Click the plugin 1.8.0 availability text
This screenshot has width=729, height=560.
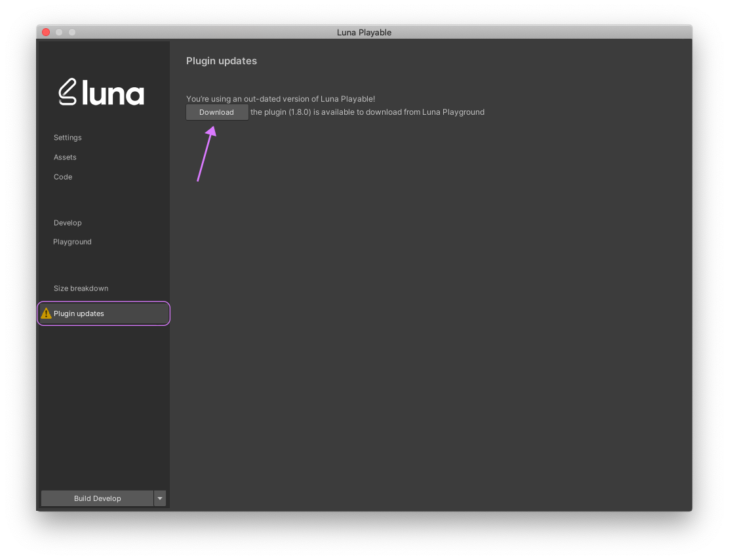click(367, 112)
